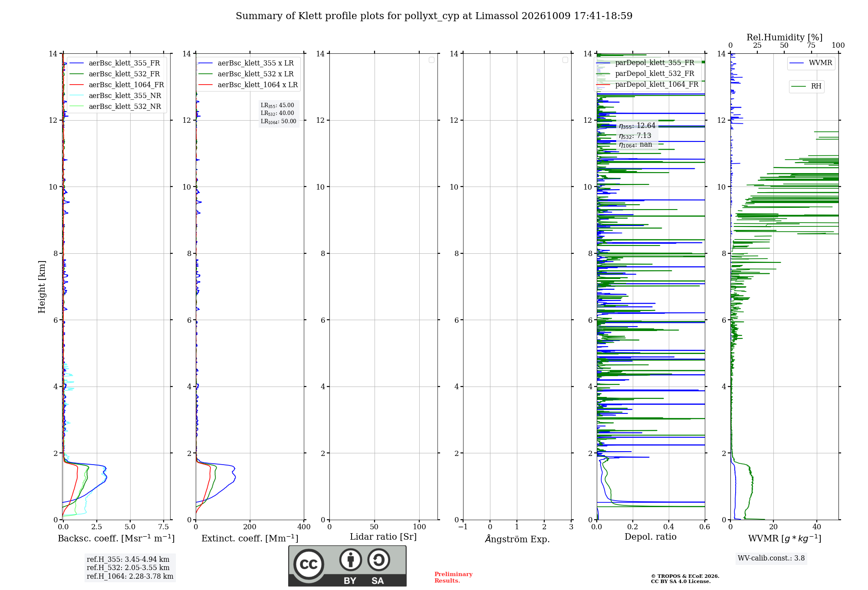The image size is (868, 590).
Task: Click the green RH legend line marker
Action: coord(799,86)
